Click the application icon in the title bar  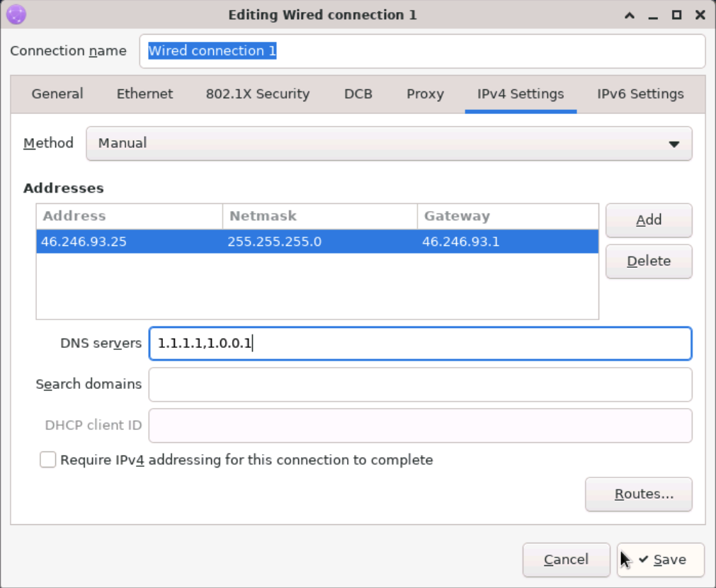tap(14, 14)
